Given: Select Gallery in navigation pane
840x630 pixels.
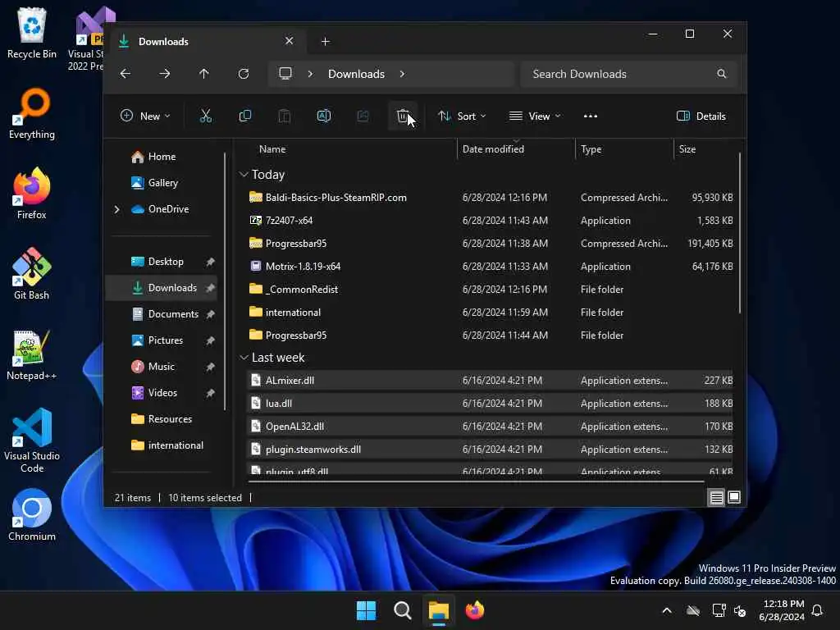Looking at the screenshot, I should (x=162, y=183).
